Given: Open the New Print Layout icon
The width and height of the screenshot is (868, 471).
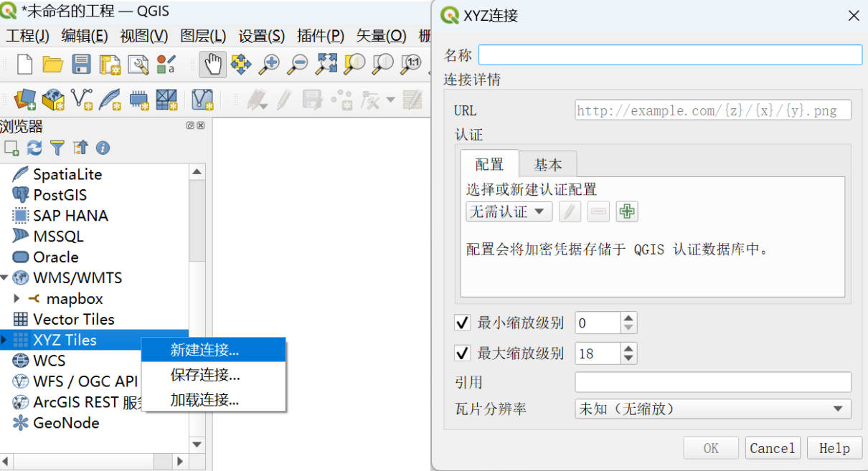Looking at the screenshot, I should pos(110,65).
